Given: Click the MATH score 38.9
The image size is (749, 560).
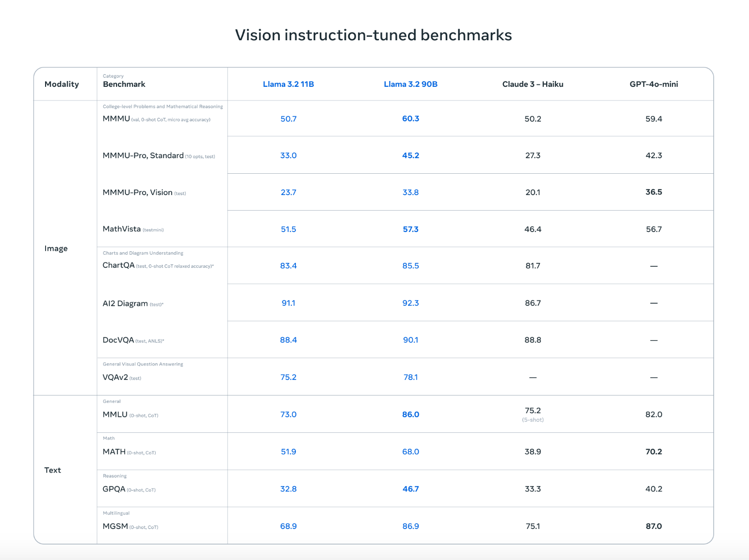Looking at the screenshot, I should [x=533, y=452].
